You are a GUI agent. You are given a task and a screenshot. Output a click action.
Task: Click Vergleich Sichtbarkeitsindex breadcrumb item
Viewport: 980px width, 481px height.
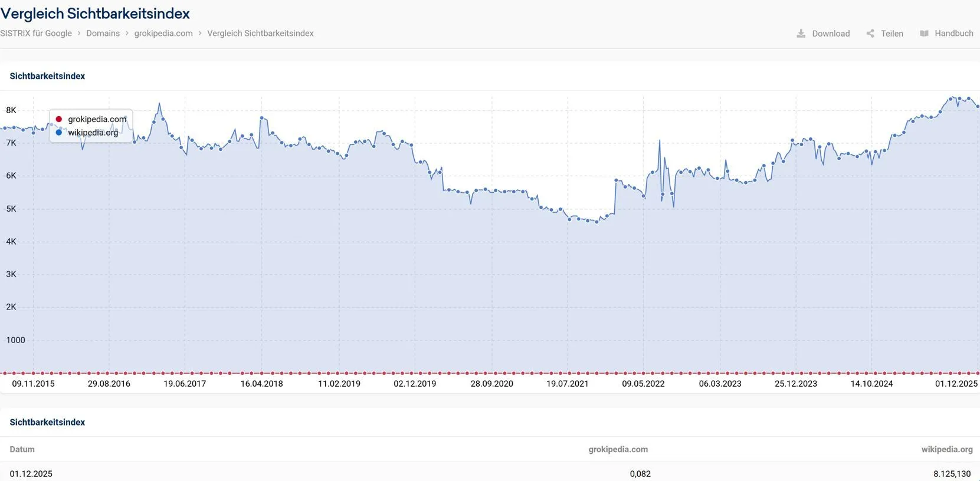pyautogui.click(x=260, y=34)
